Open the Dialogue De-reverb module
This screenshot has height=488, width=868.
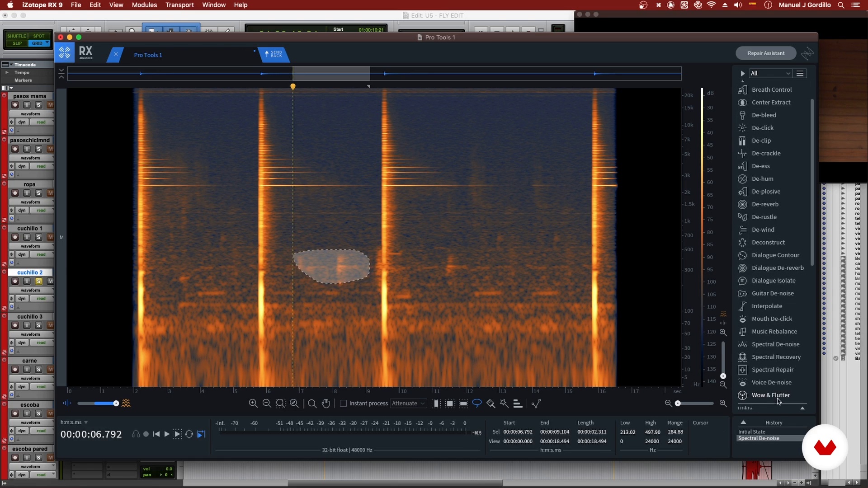(778, 267)
